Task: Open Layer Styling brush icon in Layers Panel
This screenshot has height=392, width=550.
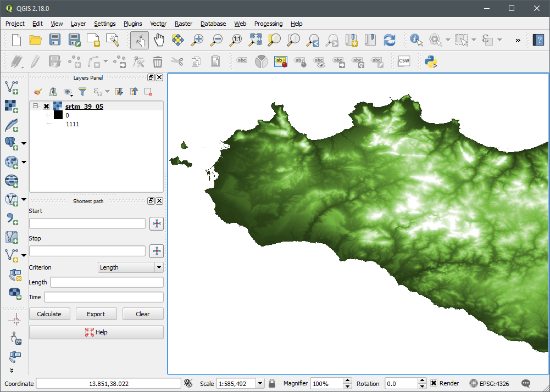Action: click(37, 92)
